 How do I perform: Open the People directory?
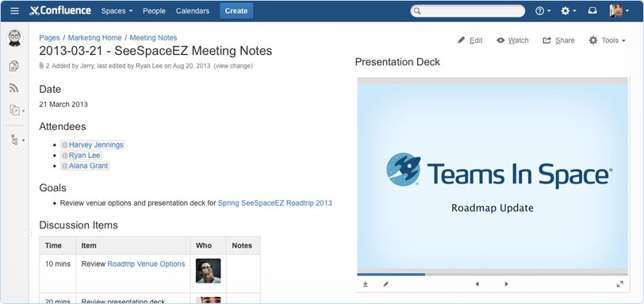pos(154,11)
